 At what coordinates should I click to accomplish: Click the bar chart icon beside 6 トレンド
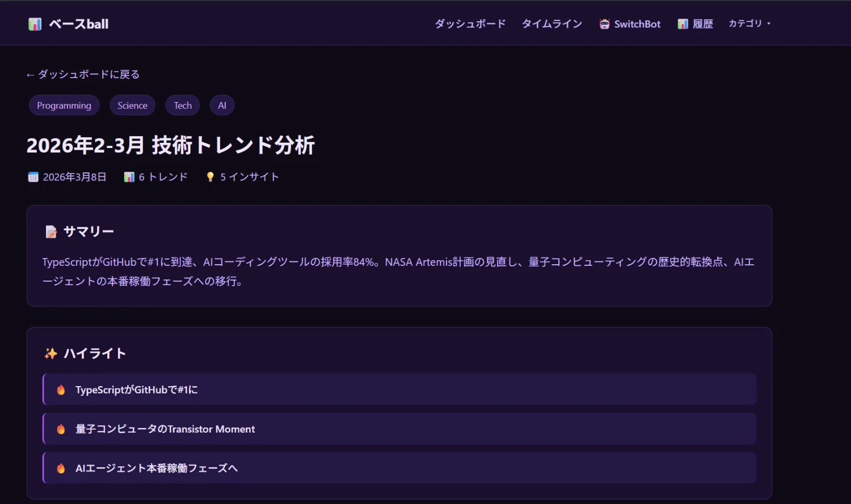coord(129,177)
